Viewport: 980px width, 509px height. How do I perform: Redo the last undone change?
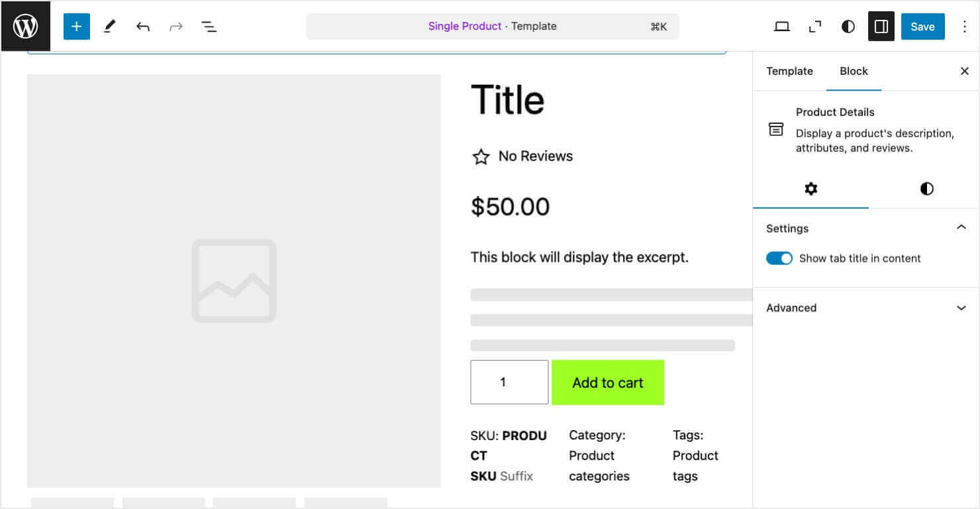tap(176, 27)
